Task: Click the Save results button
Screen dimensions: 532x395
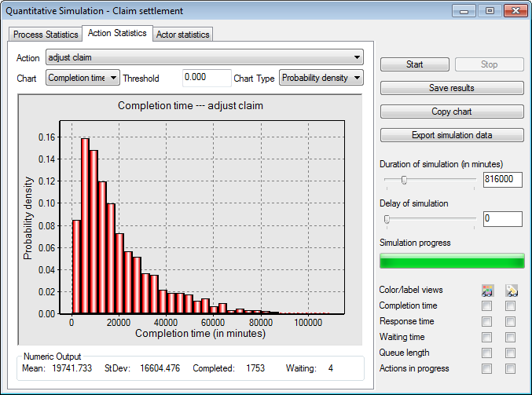Action: (x=452, y=88)
